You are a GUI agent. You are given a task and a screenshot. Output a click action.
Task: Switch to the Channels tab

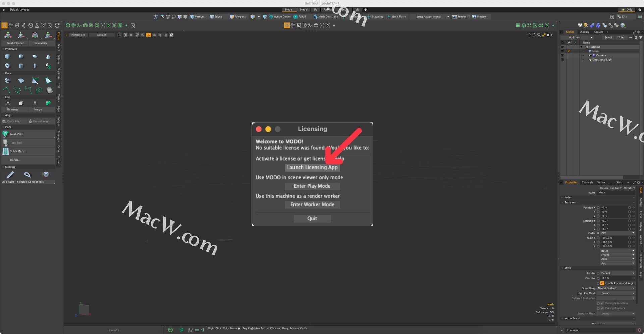click(x=587, y=182)
